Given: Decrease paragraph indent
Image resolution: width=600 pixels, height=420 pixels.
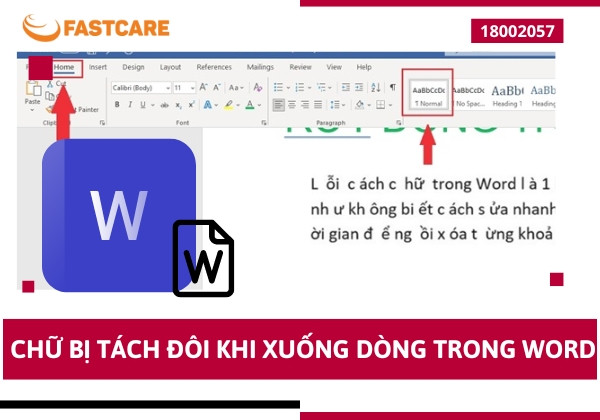Looking at the screenshot, I should pos(346,88).
